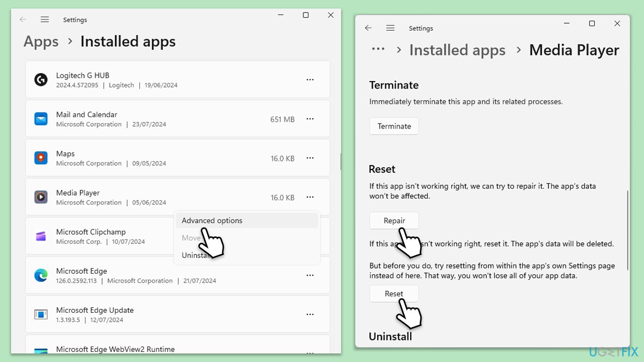The width and height of the screenshot is (644, 362).
Task: Click the Microsoft Edge app icon
Action: 41,276
